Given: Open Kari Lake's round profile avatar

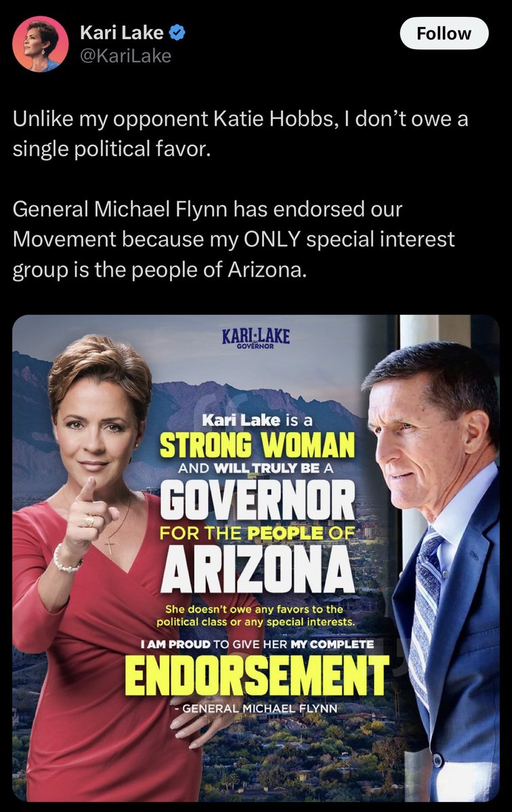Looking at the screenshot, I should tap(41, 44).
